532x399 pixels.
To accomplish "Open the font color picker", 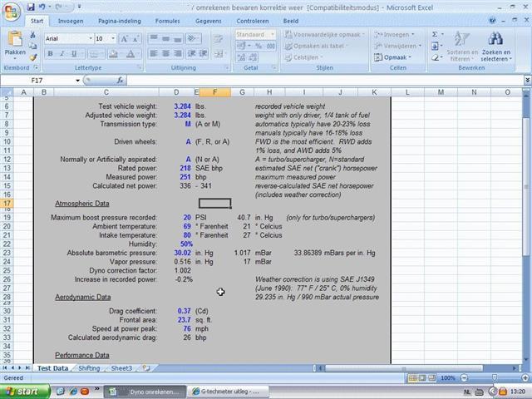I will 131,53.
